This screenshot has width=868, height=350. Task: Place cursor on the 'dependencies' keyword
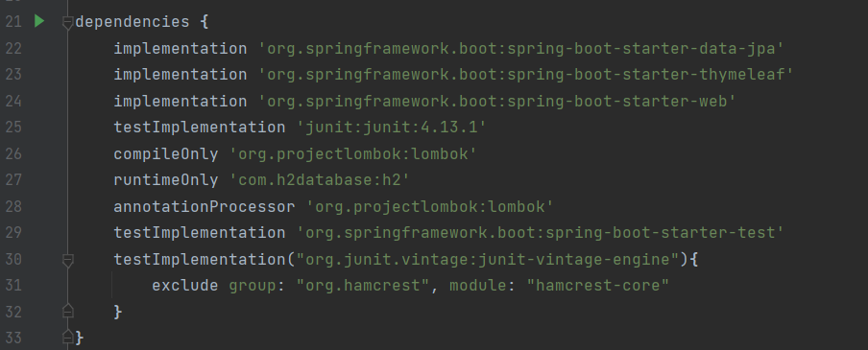click(133, 22)
